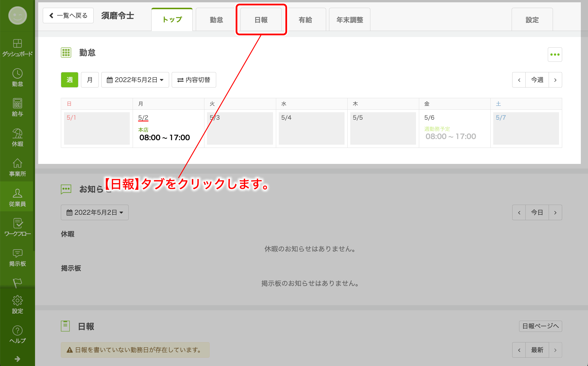Go to previous 日報 entry arrow

pyautogui.click(x=519, y=350)
